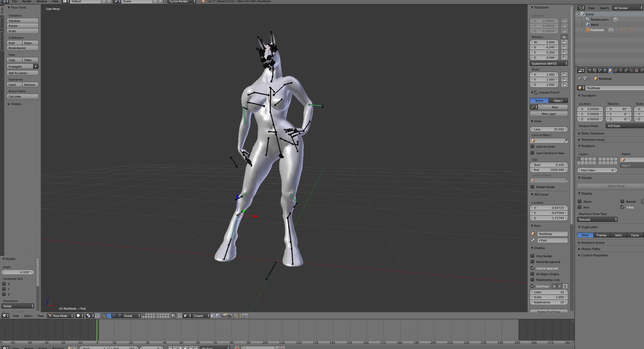Click the Breakdowner button
Image resolution: width=644 pixels, height=349 pixels.
coord(22,48)
